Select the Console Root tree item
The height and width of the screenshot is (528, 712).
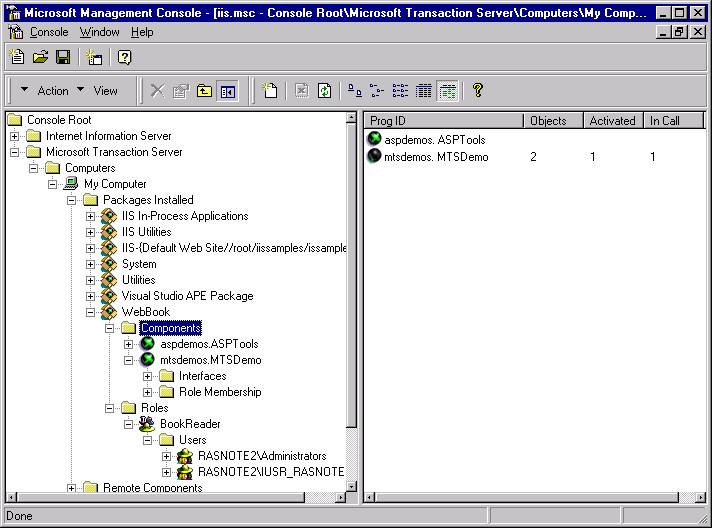[x=59, y=120]
